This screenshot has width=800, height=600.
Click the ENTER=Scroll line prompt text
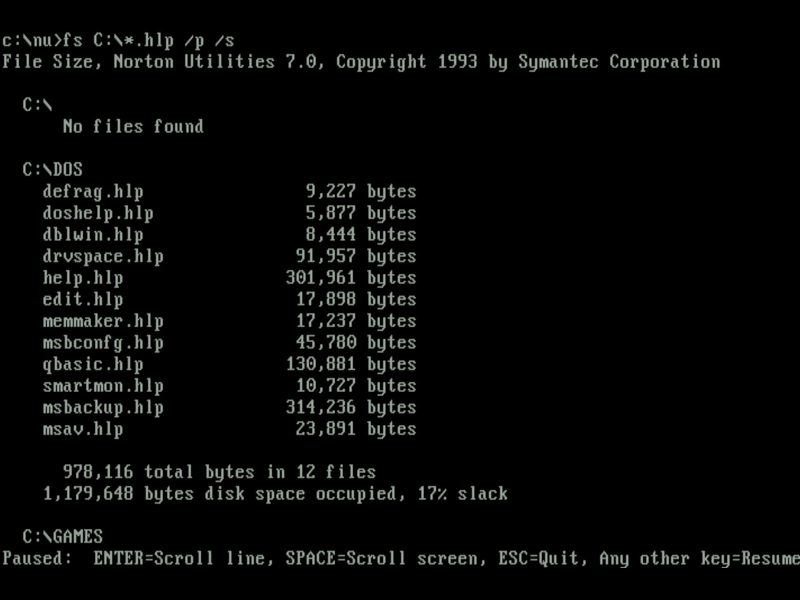tap(180, 559)
